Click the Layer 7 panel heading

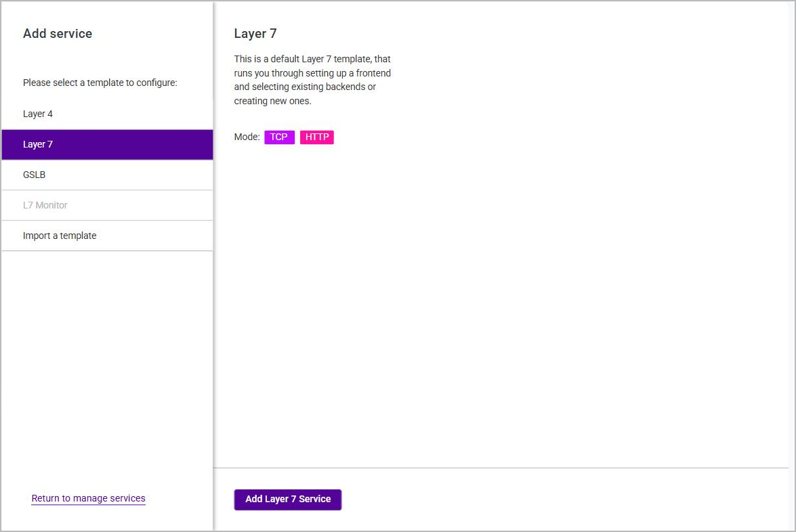255,33
